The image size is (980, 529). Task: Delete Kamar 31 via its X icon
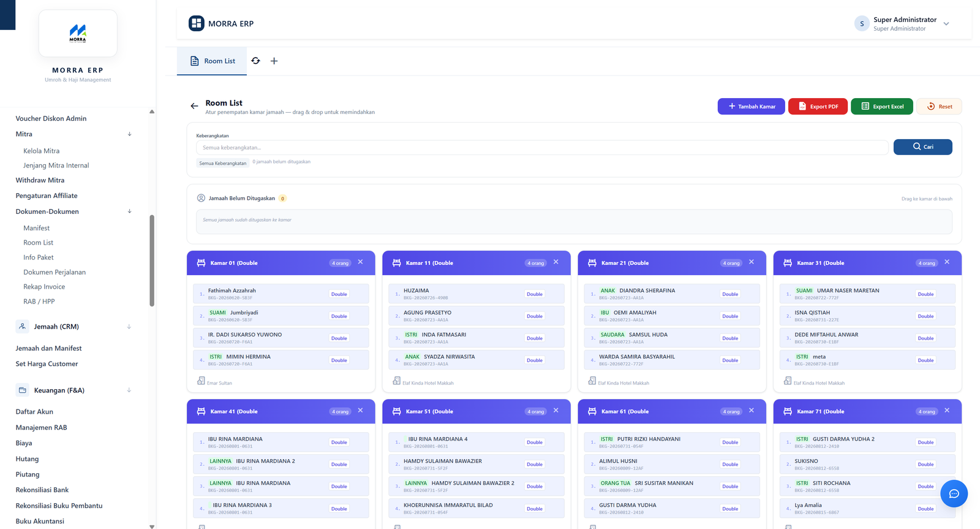click(947, 262)
